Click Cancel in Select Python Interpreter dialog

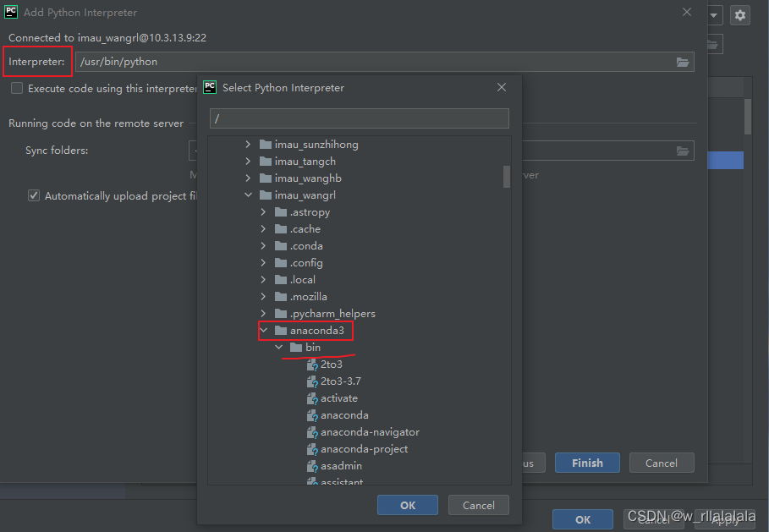[479, 505]
